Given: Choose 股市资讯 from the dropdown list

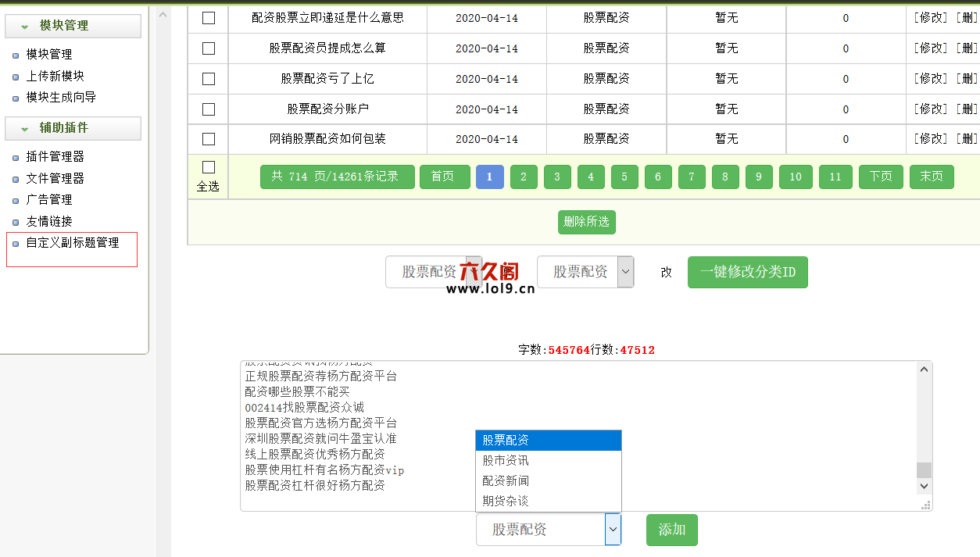Looking at the screenshot, I should (506, 461).
